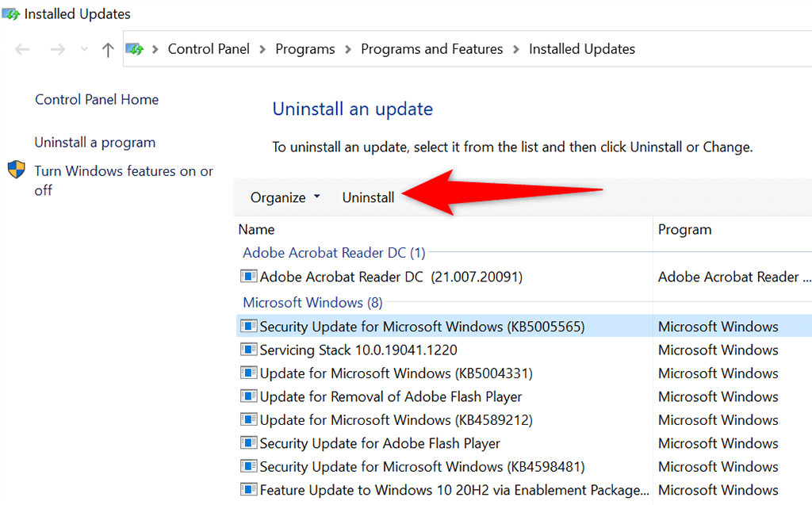The width and height of the screenshot is (812, 505).
Task: Select Security Update for Adobe Flash Player
Action: coord(380,443)
